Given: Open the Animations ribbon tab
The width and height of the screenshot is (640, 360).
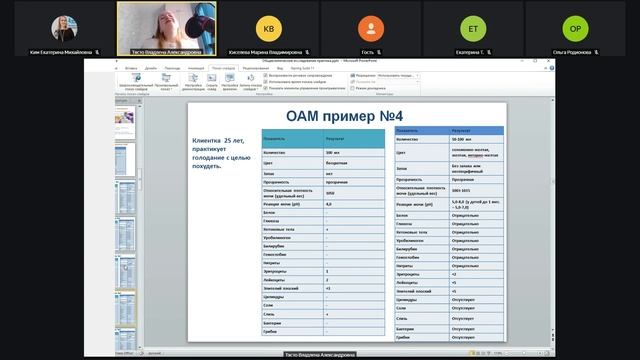Looking at the screenshot, I should coord(196,68).
